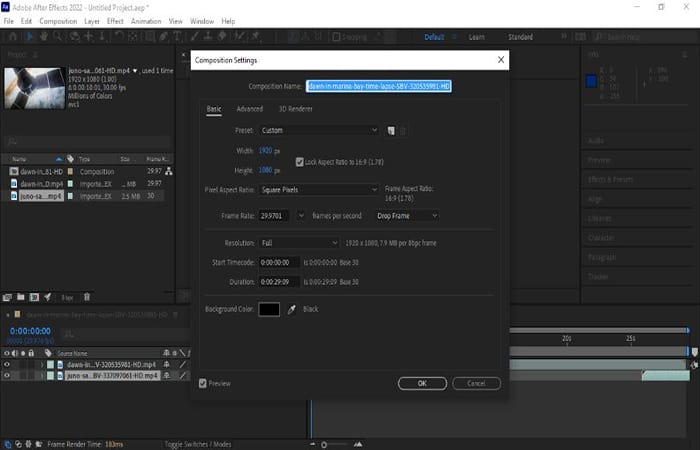Select the Selection arrow tool
This screenshot has width=700, height=450.
pyautogui.click(x=29, y=37)
